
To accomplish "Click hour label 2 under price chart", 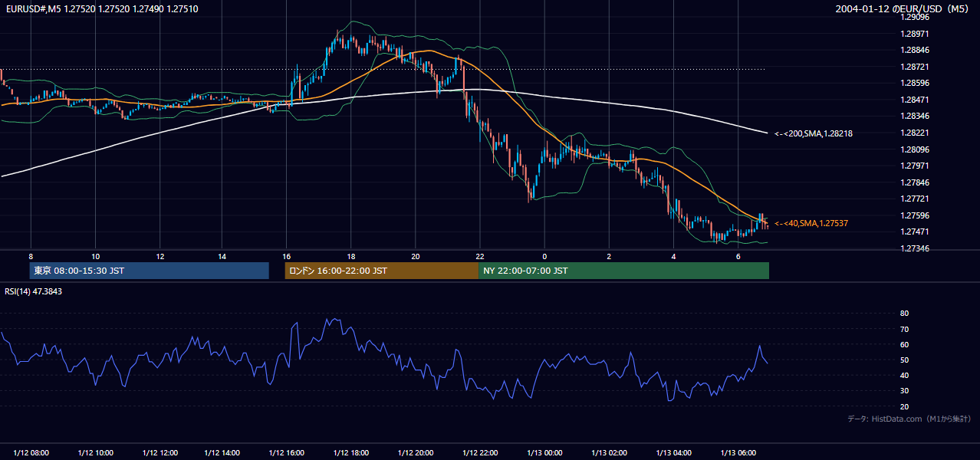I will (609, 256).
